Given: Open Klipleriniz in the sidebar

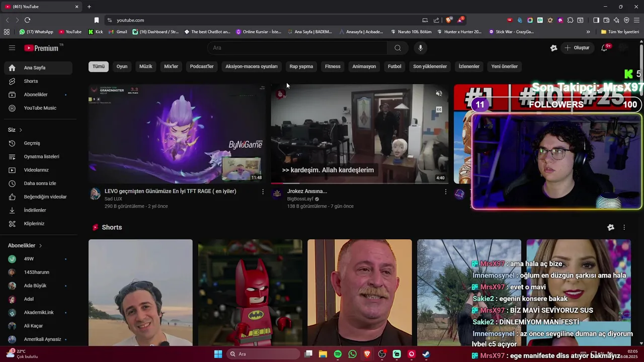Looking at the screenshot, I should (x=38, y=224).
